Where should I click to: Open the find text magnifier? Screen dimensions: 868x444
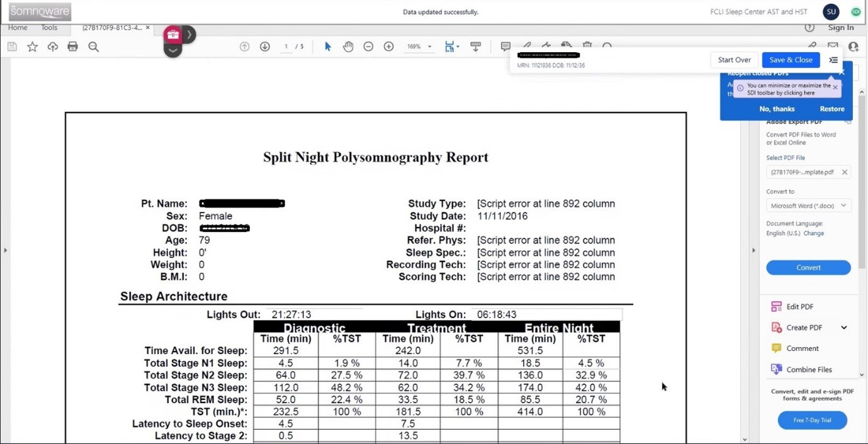point(93,47)
